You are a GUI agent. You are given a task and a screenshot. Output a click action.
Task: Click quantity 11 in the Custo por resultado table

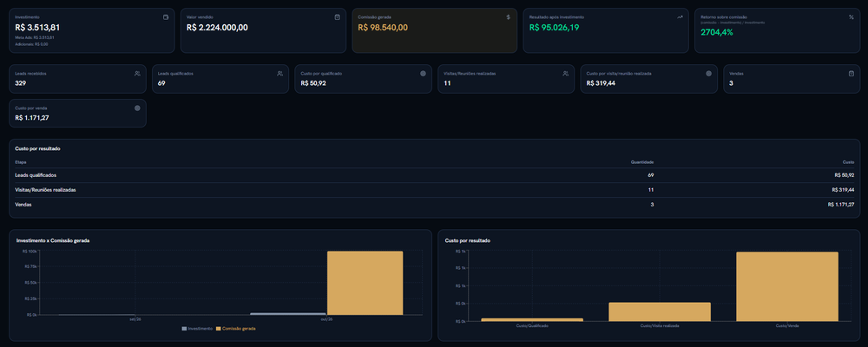(x=652, y=190)
